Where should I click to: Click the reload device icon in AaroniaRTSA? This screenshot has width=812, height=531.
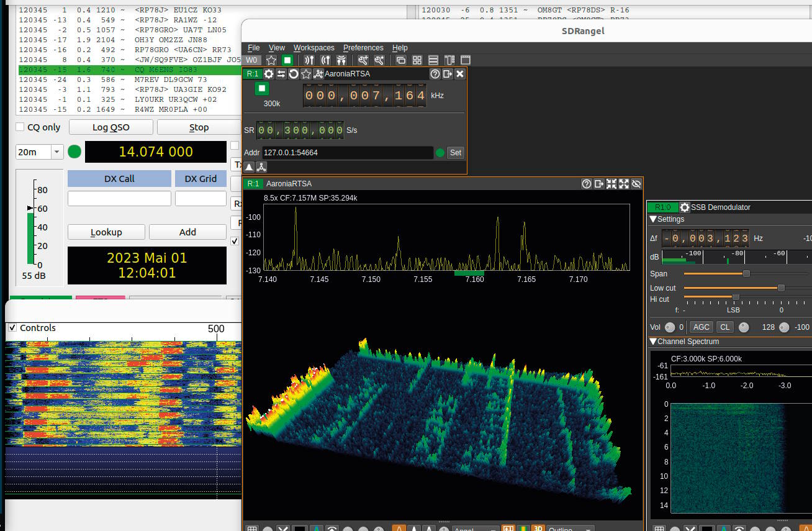[x=294, y=74]
